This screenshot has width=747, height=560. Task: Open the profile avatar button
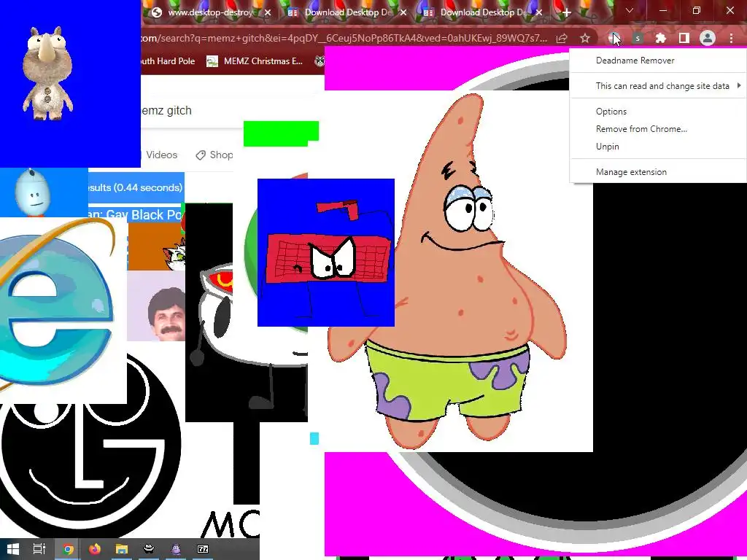(708, 38)
